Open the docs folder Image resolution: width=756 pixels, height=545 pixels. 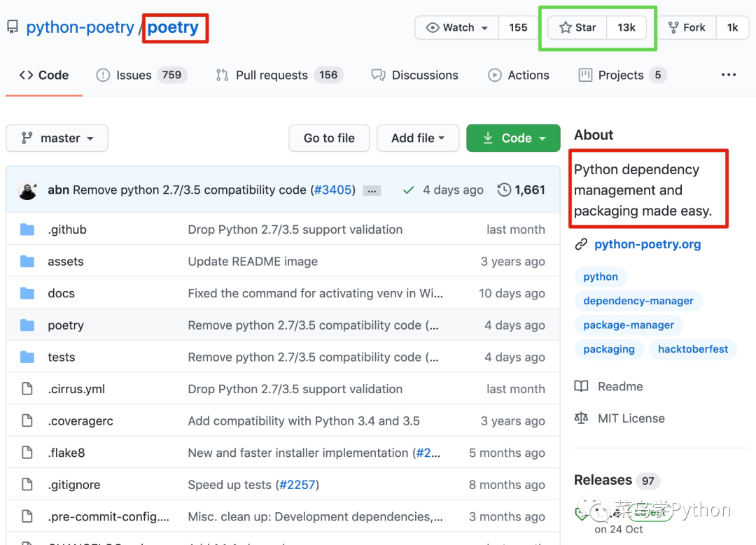tap(61, 293)
